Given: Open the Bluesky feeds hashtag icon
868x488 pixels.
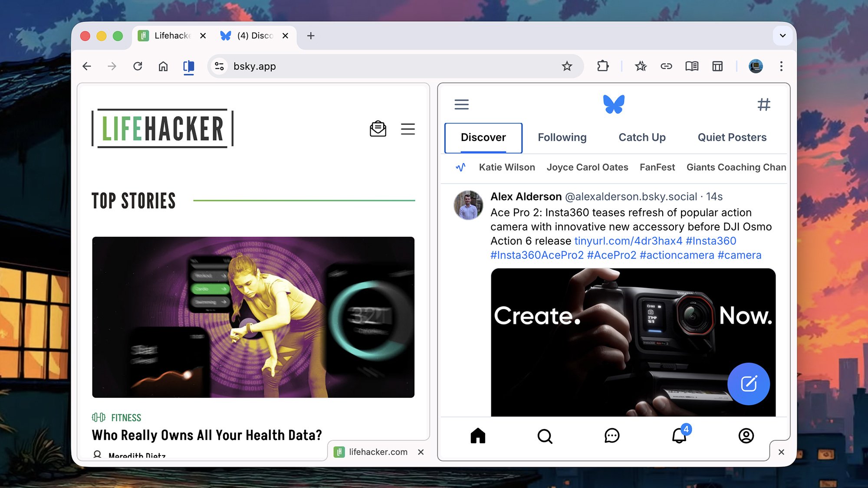Looking at the screenshot, I should tap(764, 104).
